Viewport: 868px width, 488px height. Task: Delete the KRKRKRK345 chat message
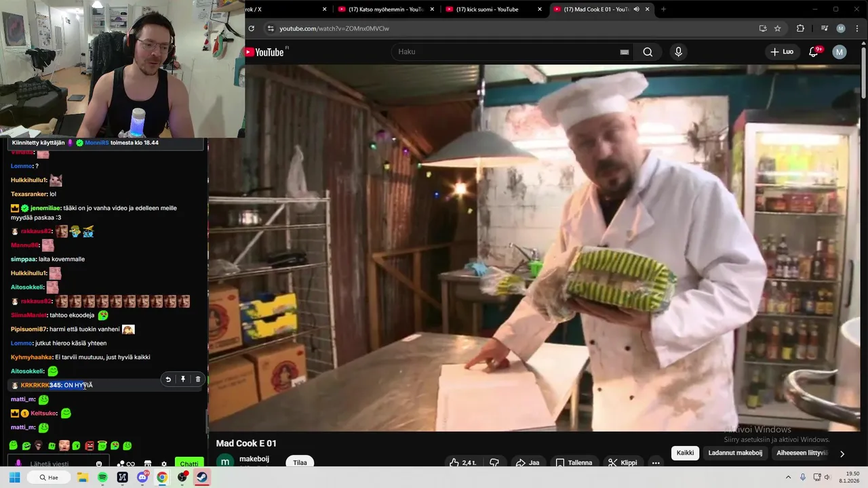coord(198,380)
